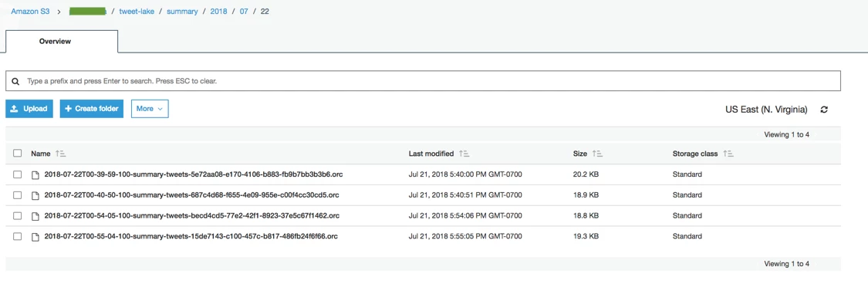Image resolution: width=868 pixels, height=284 pixels.
Task: Go to Amazon S3 breadcrumb link
Action: point(30,12)
